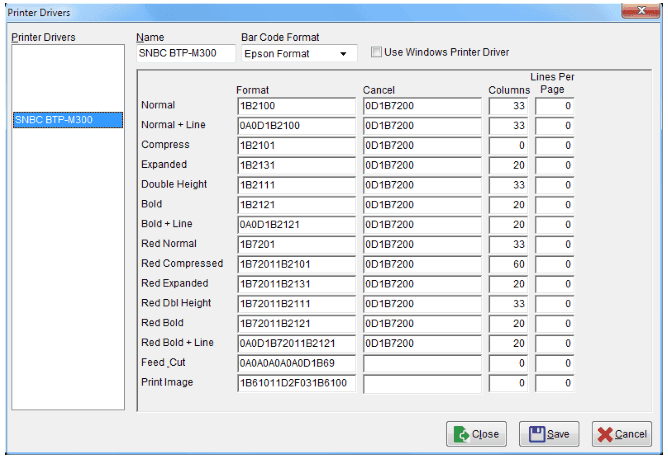Select SNBC BTP-M300 in Printer Drivers list

coord(66,120)
